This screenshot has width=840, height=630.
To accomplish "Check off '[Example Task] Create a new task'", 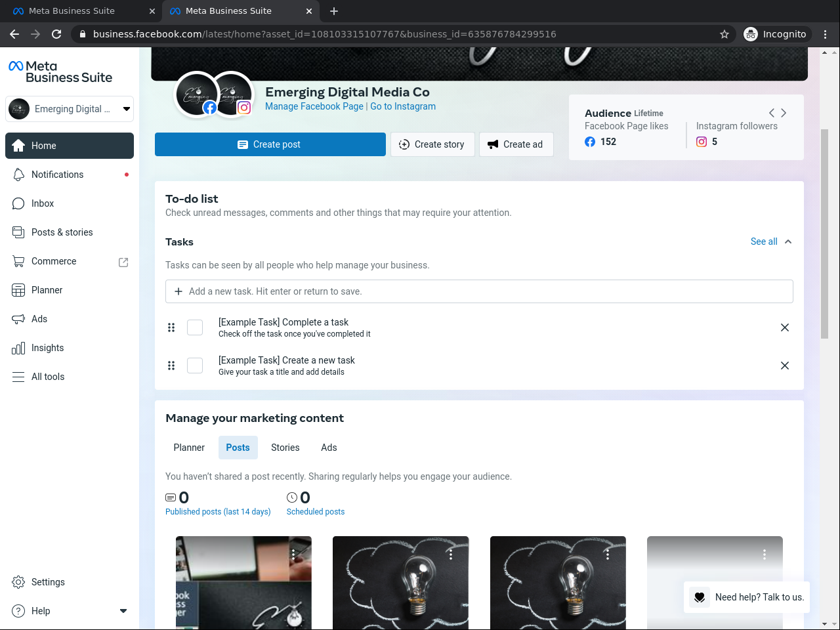I will tap(195, 366).
